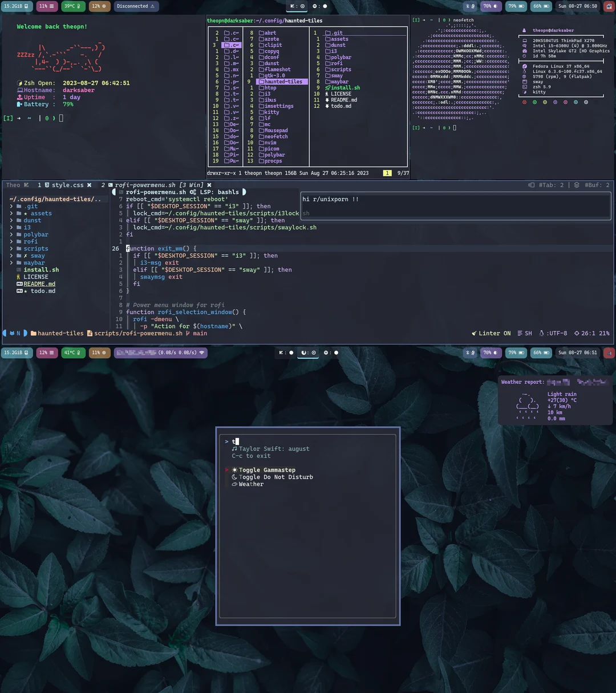The image size is (616, 693).
Task: Toggle Do Not Disturb in the rofi menu
Action: click(275, 477)
